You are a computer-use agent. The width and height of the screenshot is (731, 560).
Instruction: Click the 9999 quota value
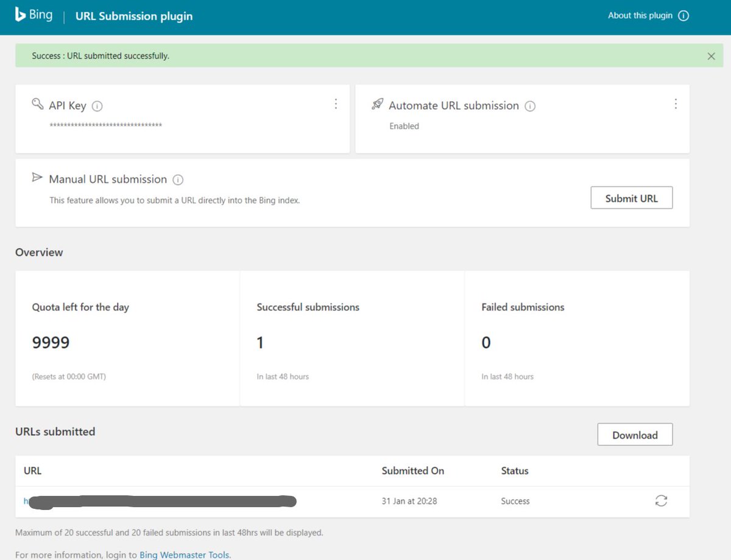tap(51, 342)
